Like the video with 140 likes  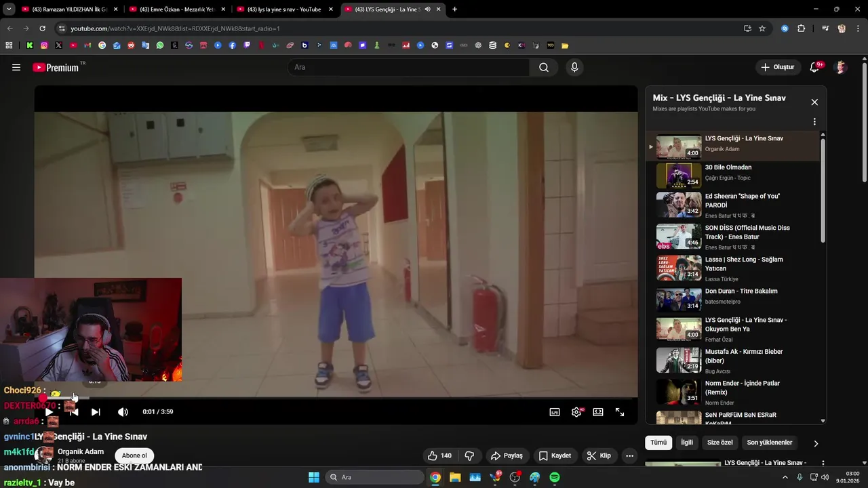[439, 455]
